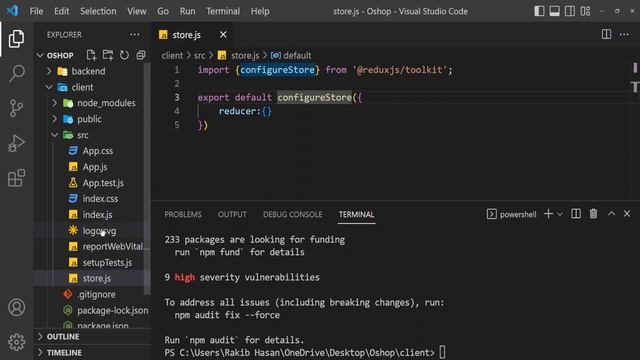Open index.js in the file tree

tap(97, 215)
